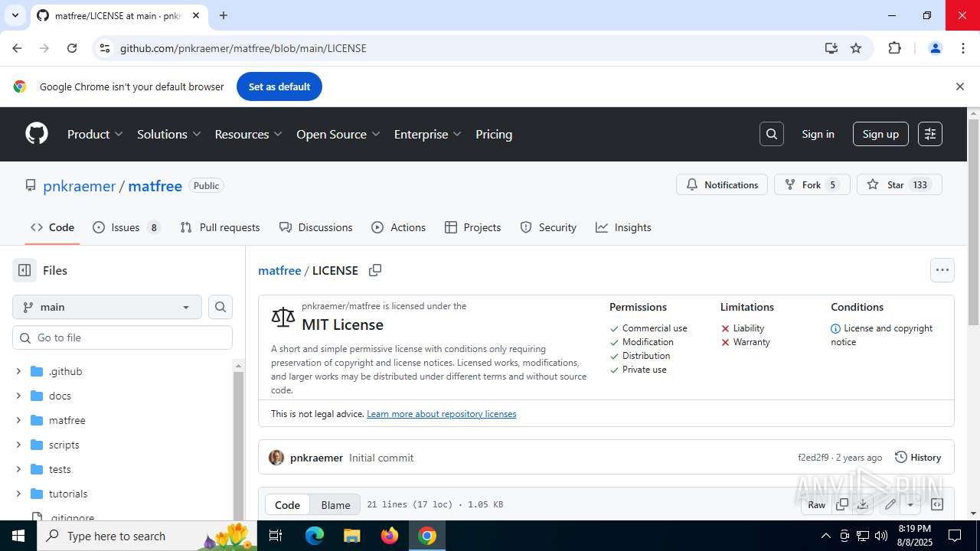Star the matfree repository
Image resolution: width=980 pixels, height=551 pixels.
pos(899,184)
